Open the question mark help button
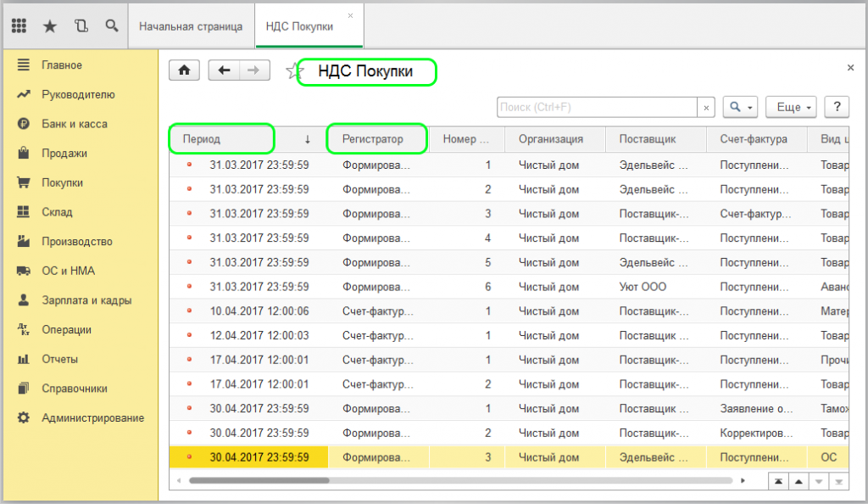868x504 pixels. 837,107
